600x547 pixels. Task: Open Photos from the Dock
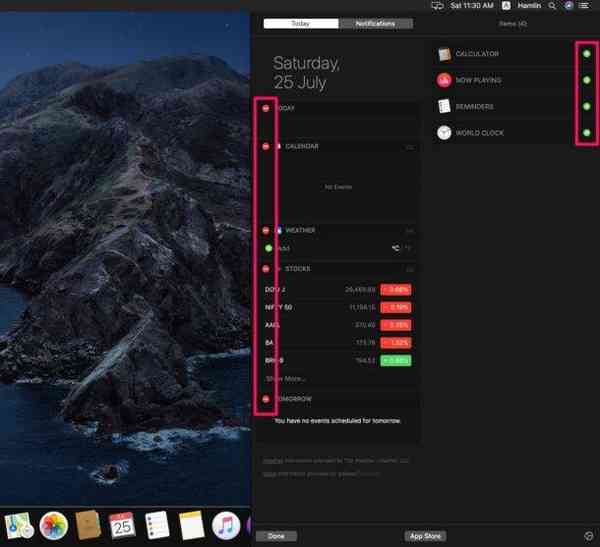point(54,526)
